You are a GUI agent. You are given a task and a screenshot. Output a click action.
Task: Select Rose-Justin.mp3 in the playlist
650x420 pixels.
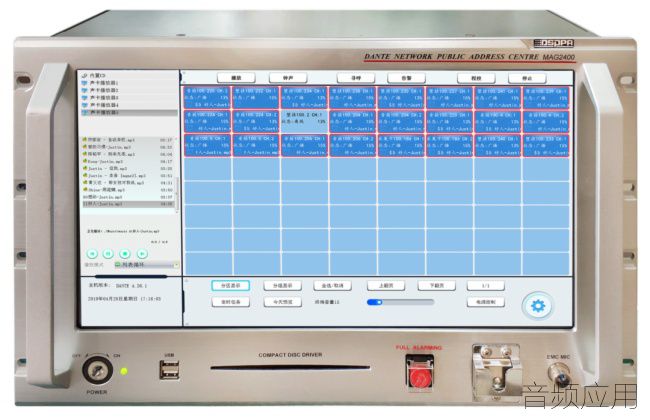tap(128, 161)
